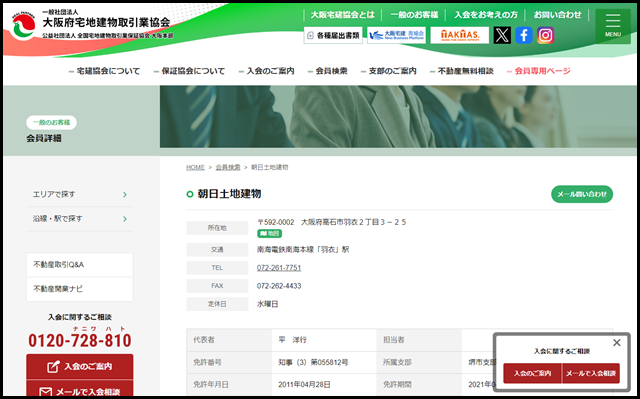Select 保証協会について in the navigation
Viewport: 640px width, 399px height.
(193, 71)
